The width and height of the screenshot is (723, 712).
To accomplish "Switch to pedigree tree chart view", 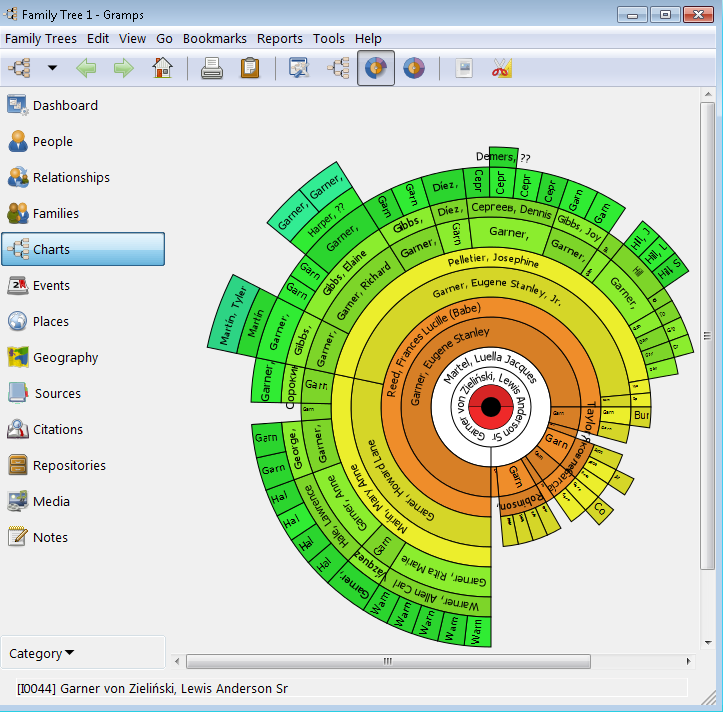I will point(338,68).
